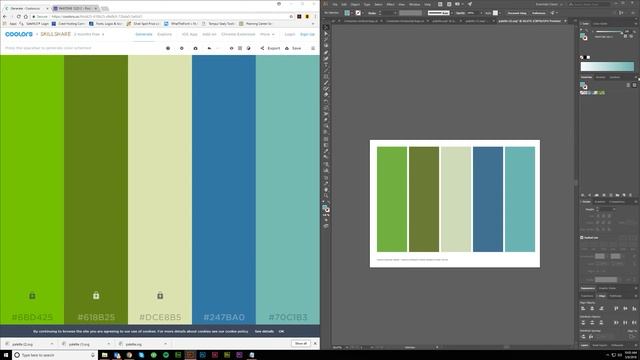Image resolution: width=640 pixels, height=360 pixels.
Task: Switch to the Color Guide panel tab
Action: click(600, 24)
